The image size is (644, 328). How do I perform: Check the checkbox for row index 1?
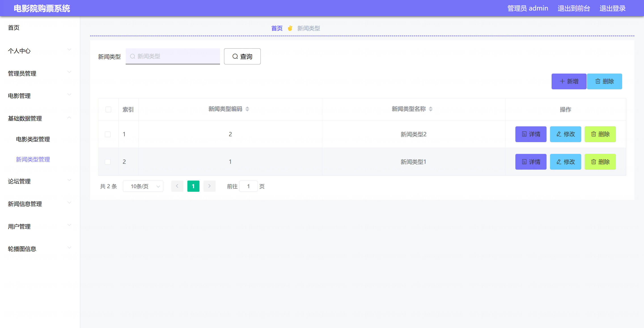tap(108, 134)
